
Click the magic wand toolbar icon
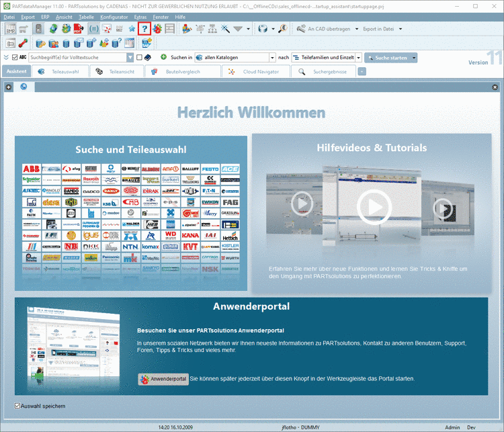[225, 29]
